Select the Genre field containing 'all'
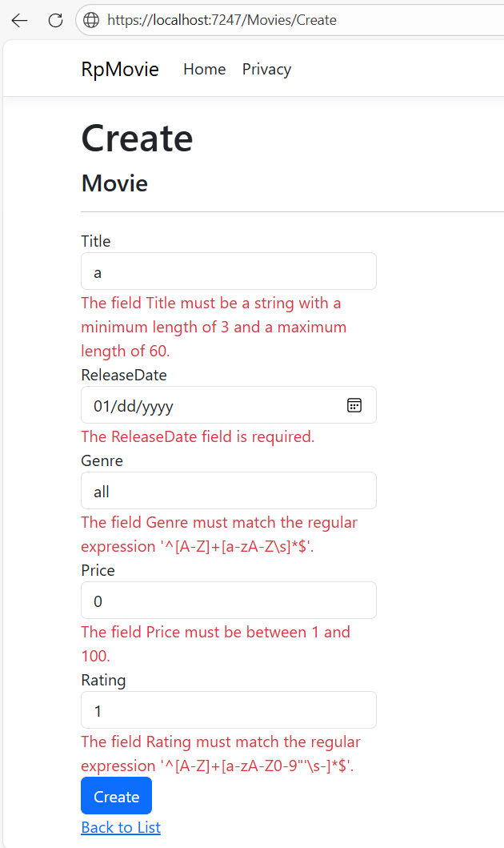 (x=228, y=490)
